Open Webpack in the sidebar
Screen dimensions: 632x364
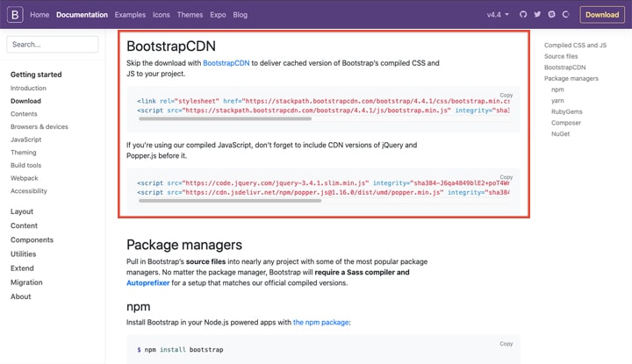click(25, 178)
